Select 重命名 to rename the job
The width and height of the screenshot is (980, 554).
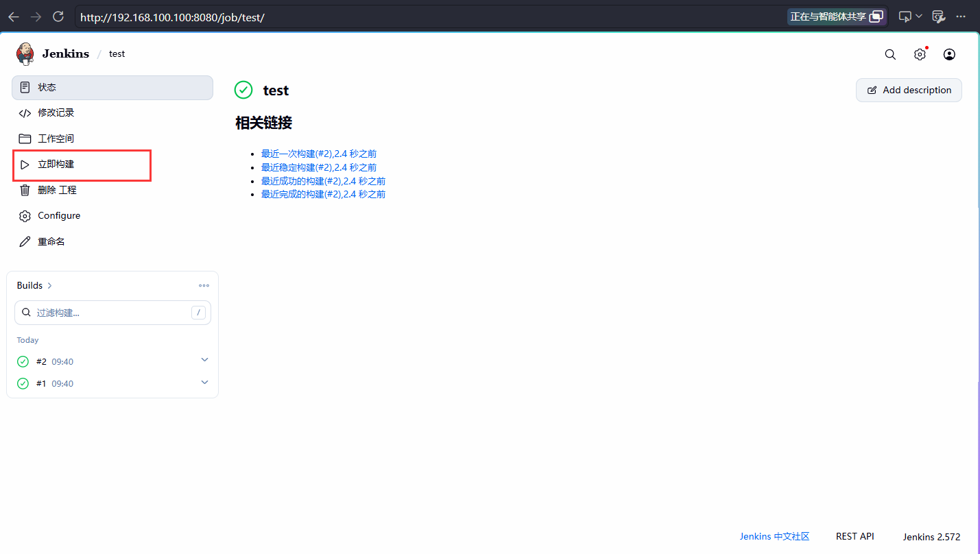[x=112, y=241]
